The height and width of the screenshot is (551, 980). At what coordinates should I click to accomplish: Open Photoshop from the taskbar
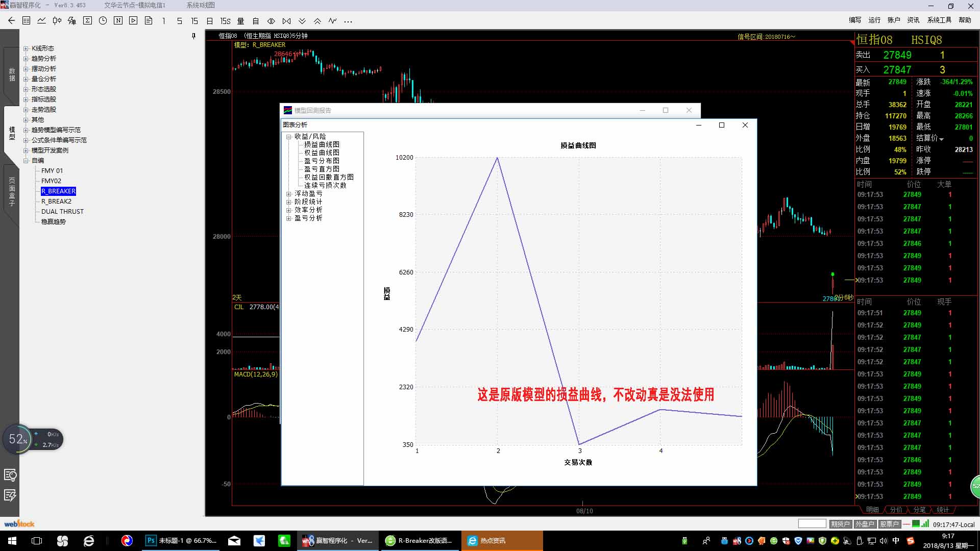coord(181,540)
